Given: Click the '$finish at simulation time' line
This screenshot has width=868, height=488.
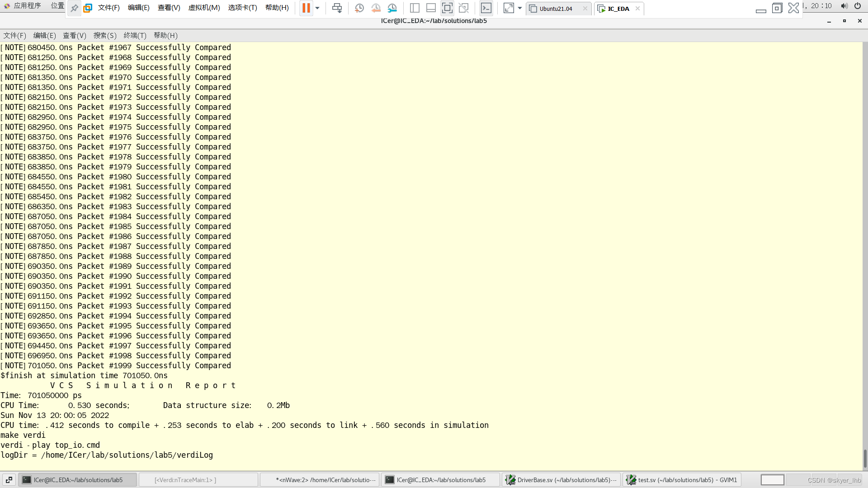Looking at the screenshot, I should [x=84, y=375].
